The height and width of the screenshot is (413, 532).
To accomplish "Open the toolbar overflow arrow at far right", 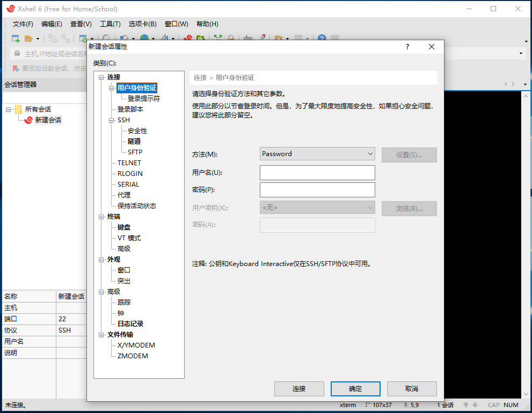I will click(x=526, y=42).
